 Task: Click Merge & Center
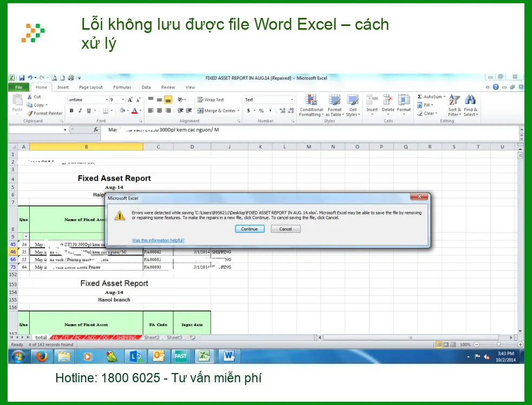(217, 110)
